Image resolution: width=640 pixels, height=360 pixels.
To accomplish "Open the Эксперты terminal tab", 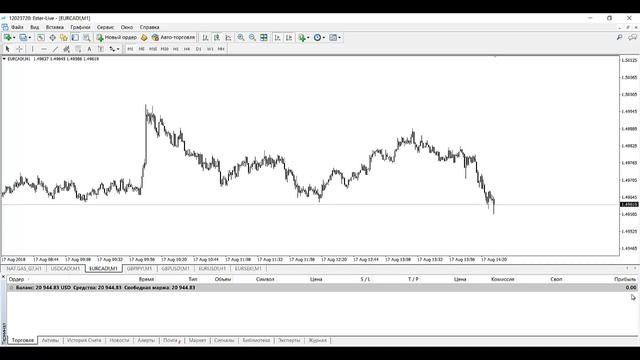I will (x=289, y=340).
